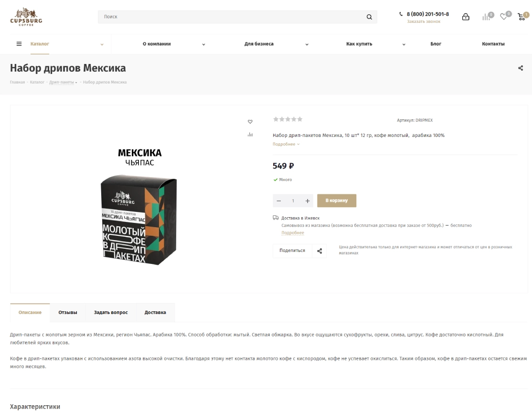Open the Доставка tab
The width and height of the screenshot is (532, 420).
click(155, 313)
